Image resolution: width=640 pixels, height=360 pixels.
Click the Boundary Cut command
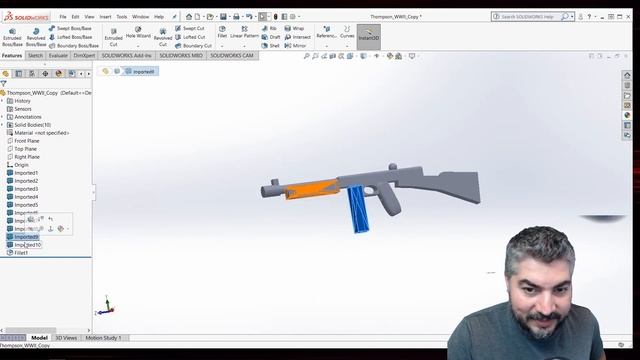(193, 46)
